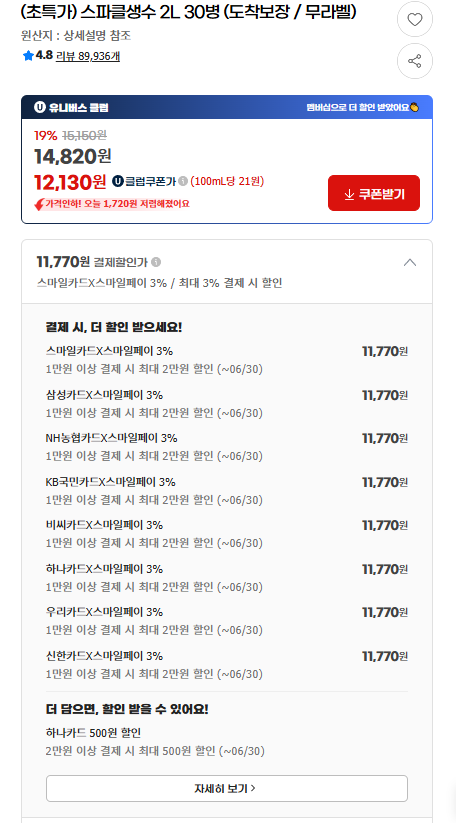The width and height of the screenshot is (456, 823).
Task: Click the 유니버스 클럽 banner header
Action: [x=227, y=108]
